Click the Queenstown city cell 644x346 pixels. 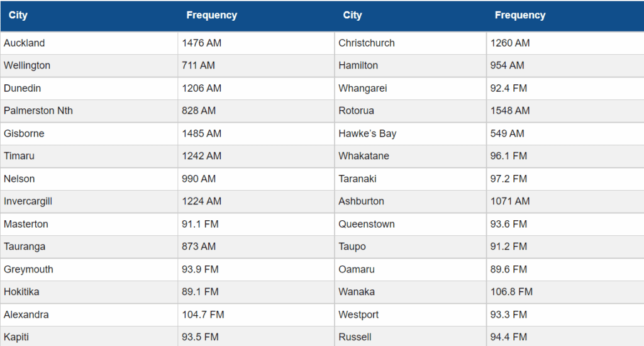(367, 225)
